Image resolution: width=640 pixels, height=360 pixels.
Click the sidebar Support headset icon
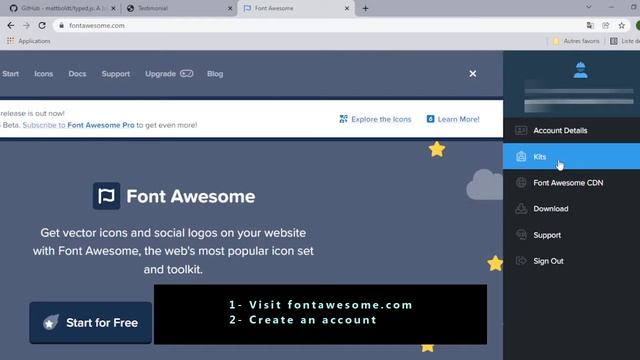pyautogui.click(x=521, y=235)
